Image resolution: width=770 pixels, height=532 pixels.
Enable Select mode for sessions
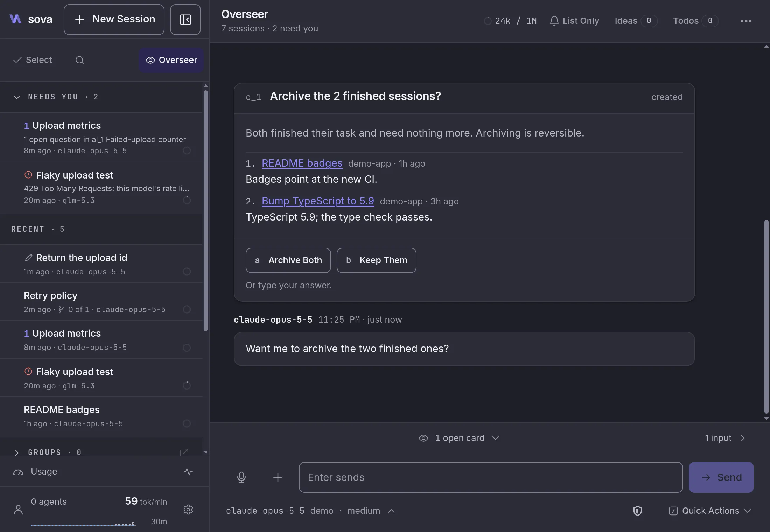pyautogui.click(x=33, y=60)
